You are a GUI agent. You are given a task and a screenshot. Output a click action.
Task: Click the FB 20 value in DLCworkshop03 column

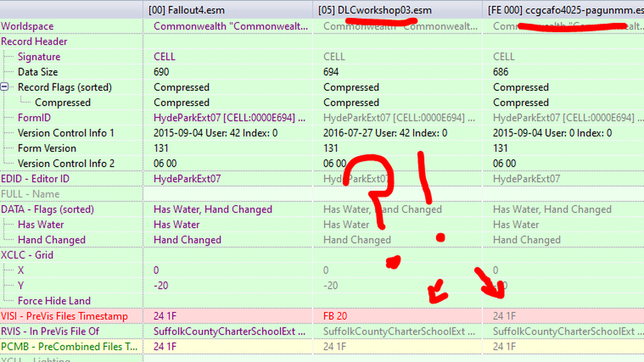click(335, 317)
